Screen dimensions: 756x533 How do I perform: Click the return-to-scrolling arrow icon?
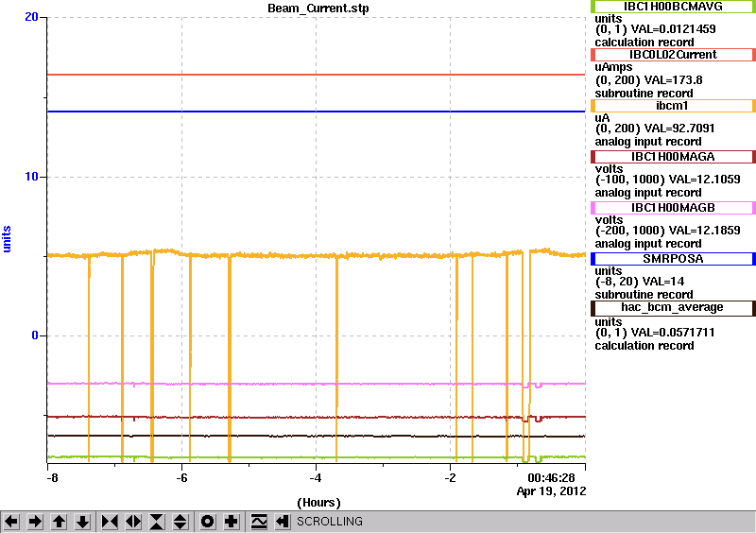283,522
